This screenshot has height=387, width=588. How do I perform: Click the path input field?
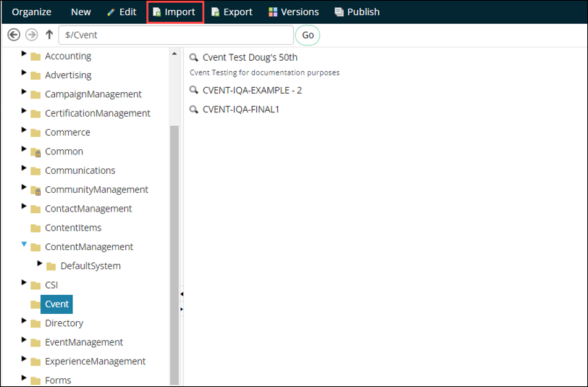click(x=175, y=35)
